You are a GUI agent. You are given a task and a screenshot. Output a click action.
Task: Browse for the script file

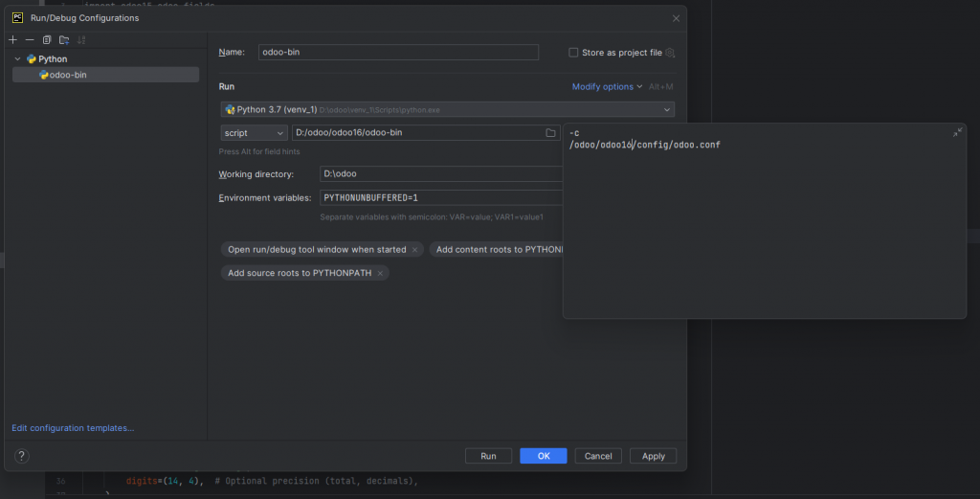click(x=550, y=132)
